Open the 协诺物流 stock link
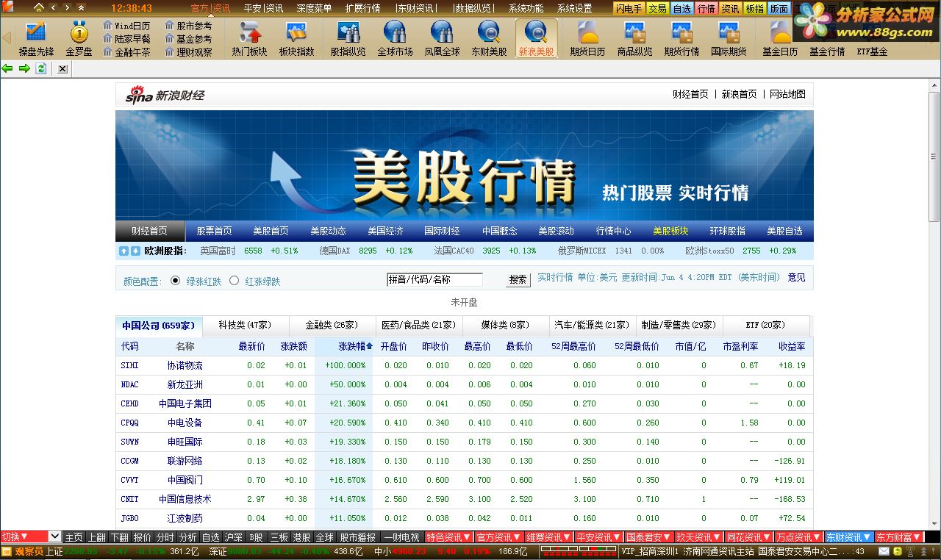 [185, 365]
